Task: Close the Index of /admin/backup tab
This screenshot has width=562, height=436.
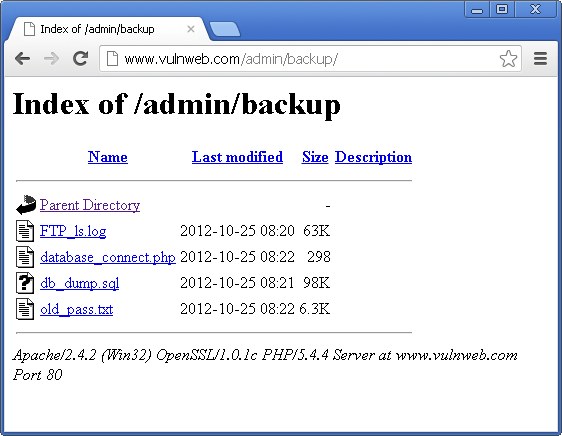Action: pyautogui.click(x=191, y=29)
